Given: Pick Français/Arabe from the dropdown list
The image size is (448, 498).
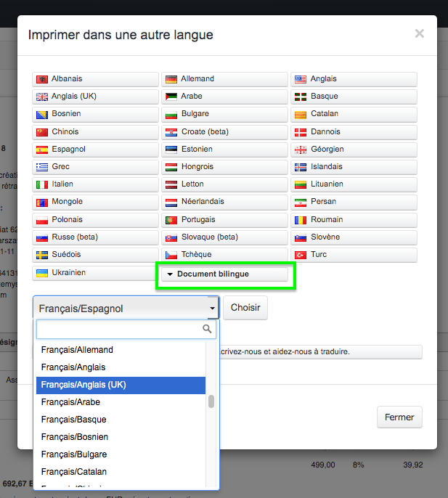Looking at the screenshot, I should [121, 402].
